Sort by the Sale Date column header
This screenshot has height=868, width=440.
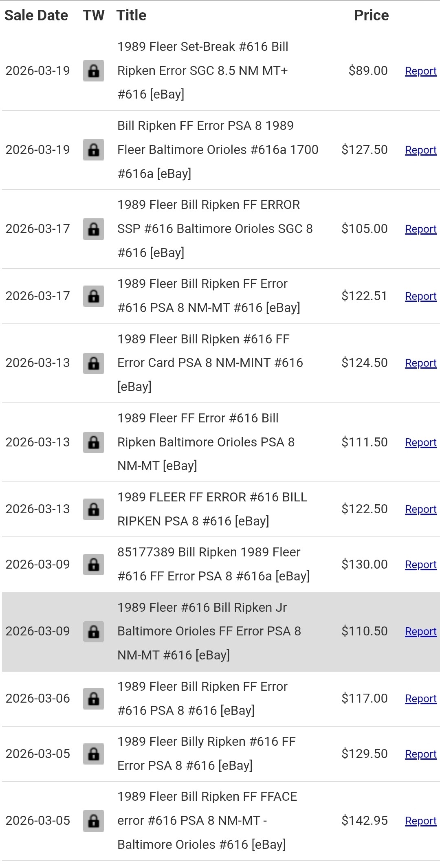pyautogui.click(x=36, y=15)
